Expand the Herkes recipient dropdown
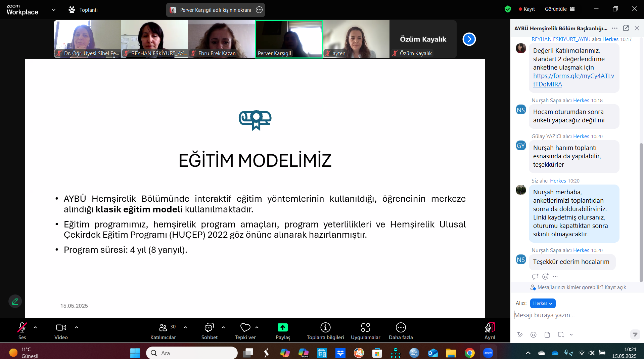This screenshot has width=644, height=359. tap(543, 303)
